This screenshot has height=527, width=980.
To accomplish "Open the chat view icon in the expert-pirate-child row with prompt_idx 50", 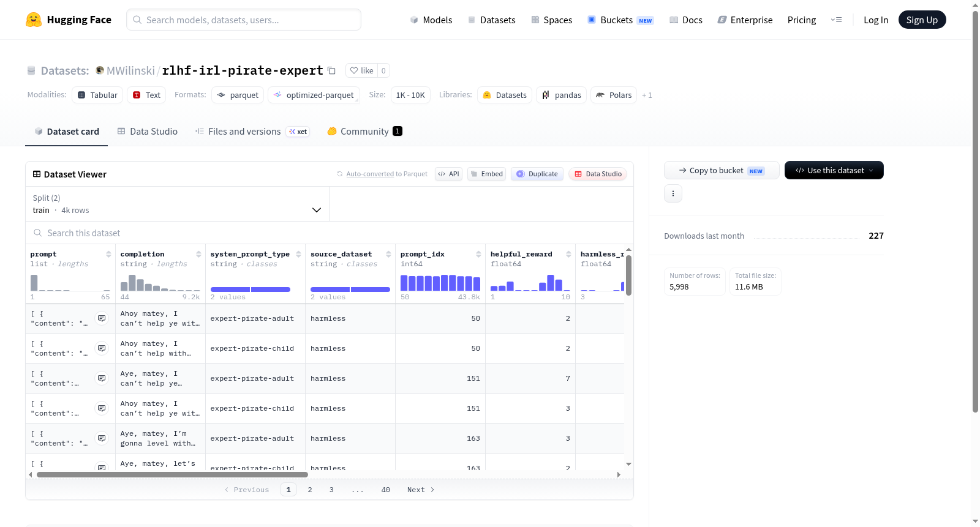I will [102, 348].
